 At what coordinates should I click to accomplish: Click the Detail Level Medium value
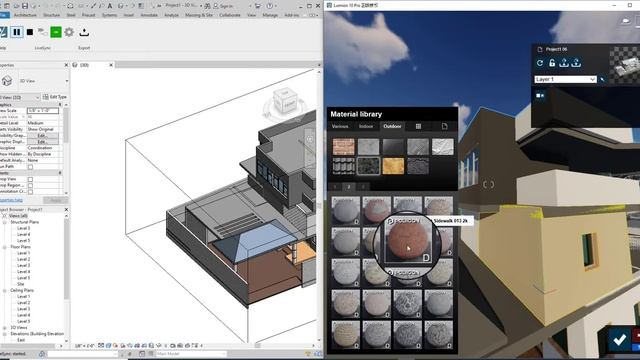(43, 123)
